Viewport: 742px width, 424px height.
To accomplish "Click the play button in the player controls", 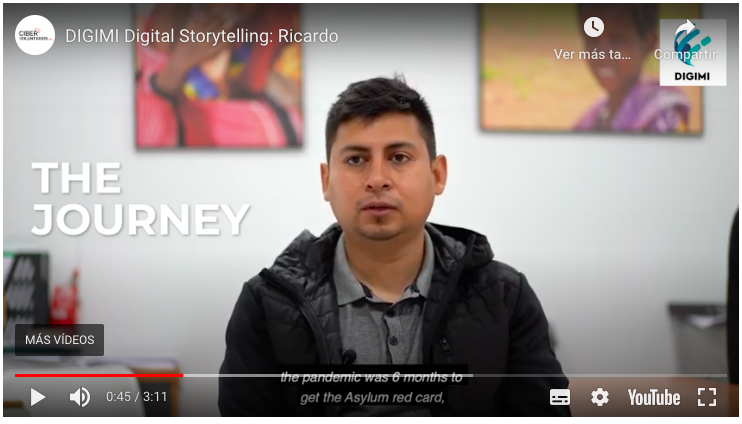I will click(x=38, y=397).
